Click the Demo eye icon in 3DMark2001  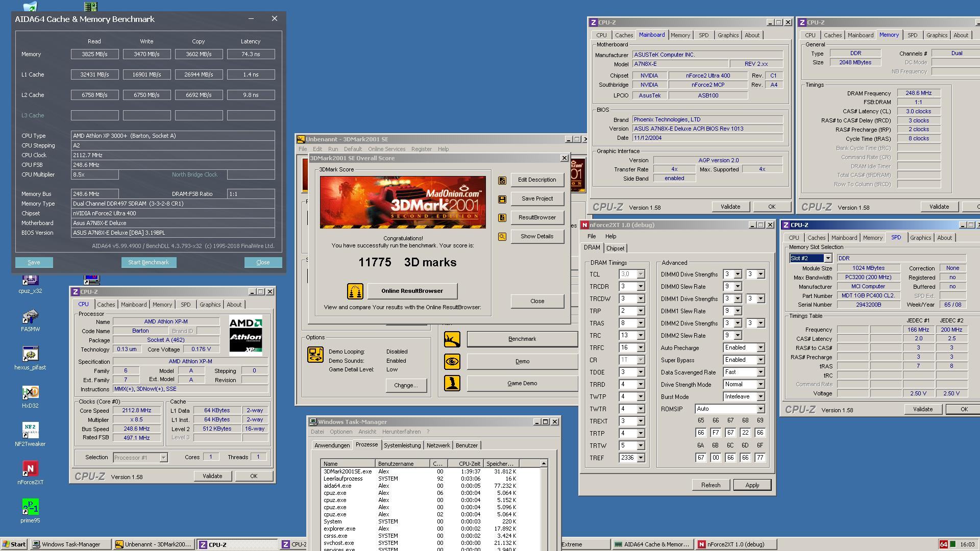[x=452, y=362]
